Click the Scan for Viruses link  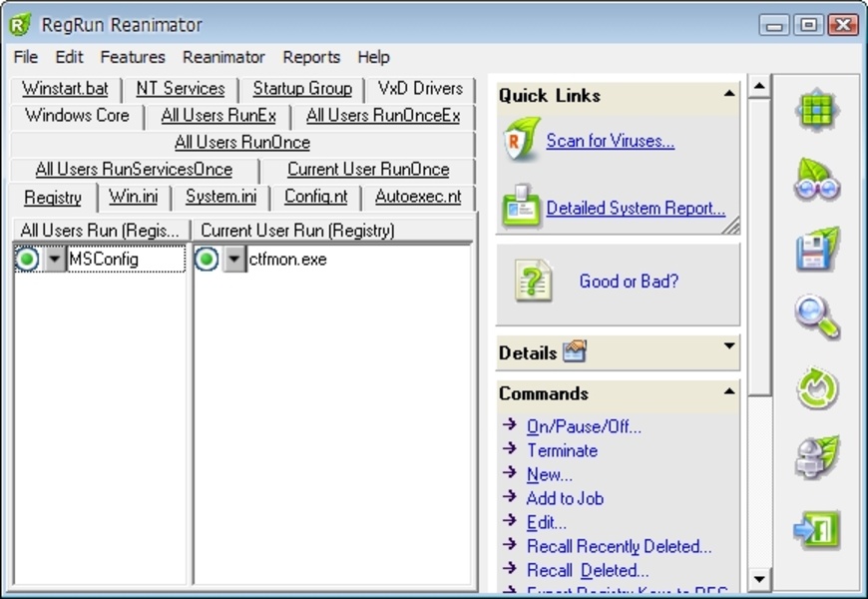pyautogui.click(x=610, y=141)
